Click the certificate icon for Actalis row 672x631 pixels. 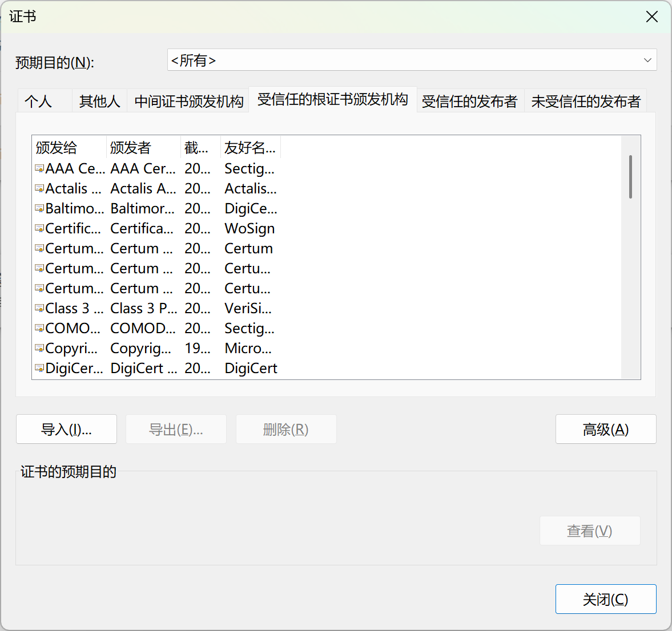[x=39, y=188]
